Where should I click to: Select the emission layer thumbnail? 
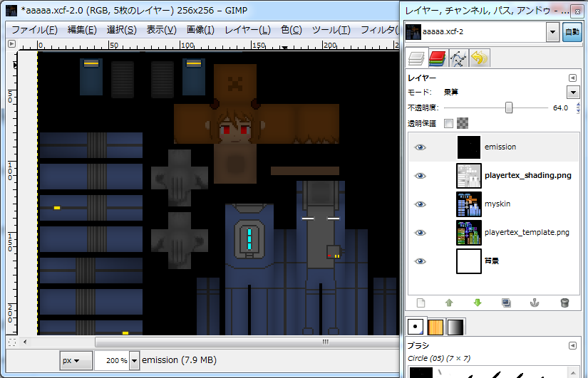click(469, 147)
